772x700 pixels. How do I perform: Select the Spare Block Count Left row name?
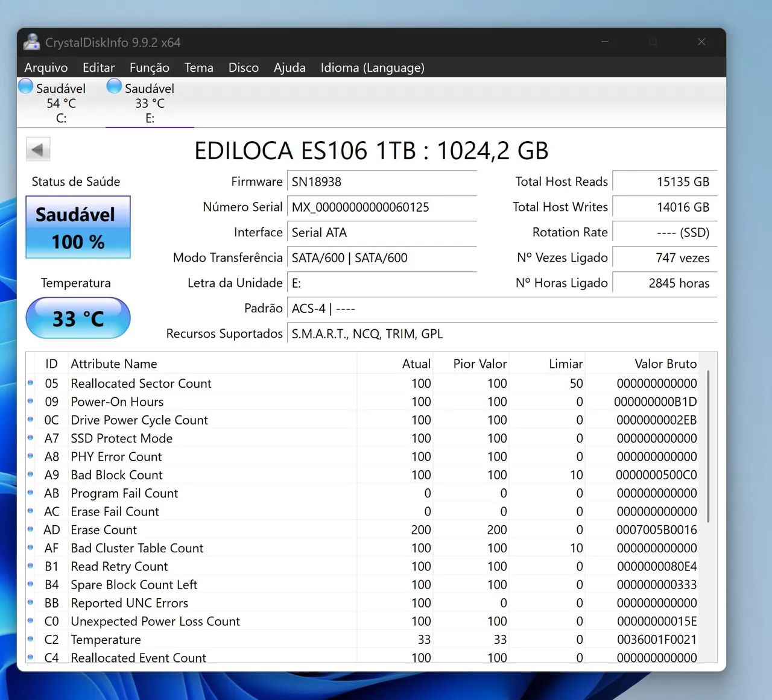(x=134, y=585)
